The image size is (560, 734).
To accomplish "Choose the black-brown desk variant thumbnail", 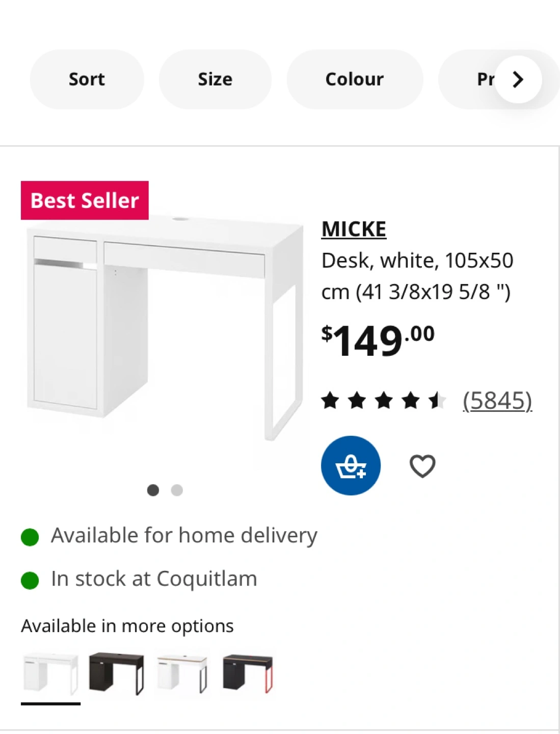I will point(116,674).
